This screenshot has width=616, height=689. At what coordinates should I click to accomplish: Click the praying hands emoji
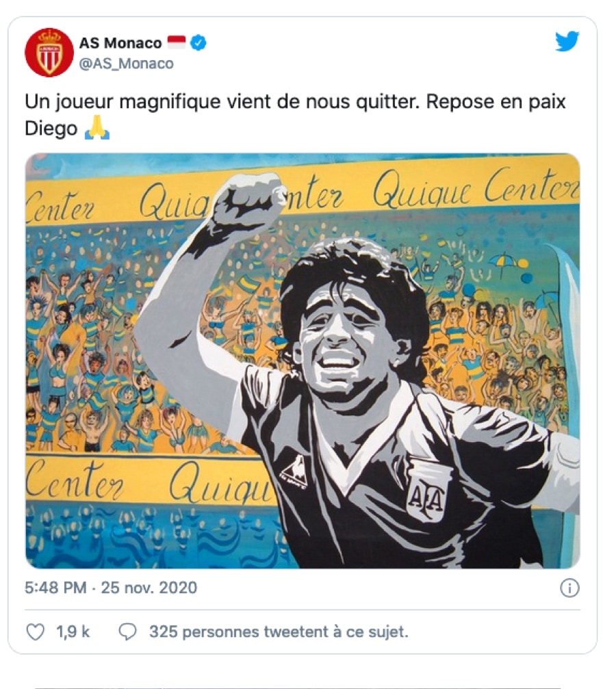coord(97,128)
